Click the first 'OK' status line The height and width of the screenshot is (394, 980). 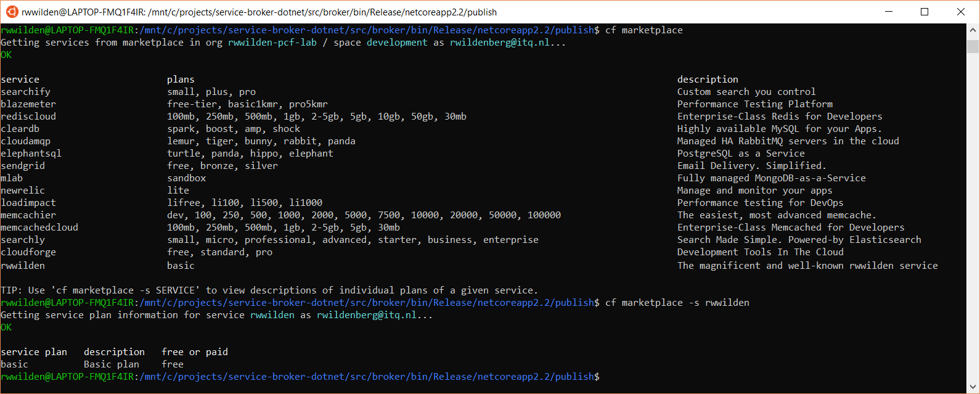[6, 55]
